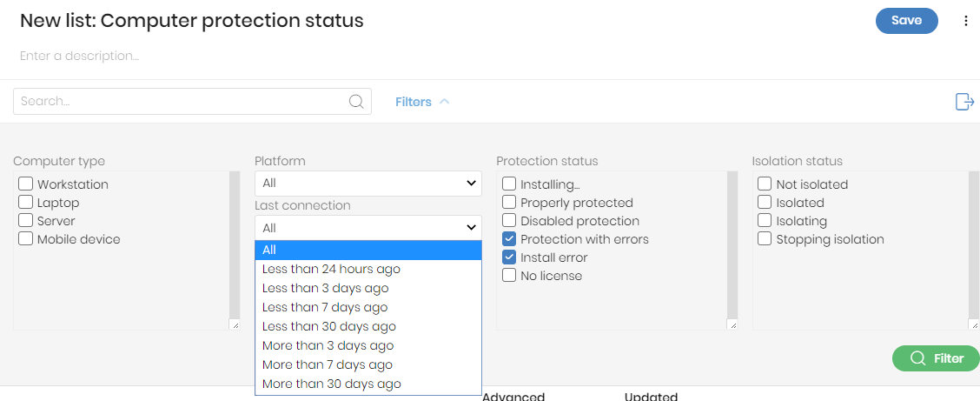
Task: Open the three-dot options menu
Action: click(965, 21)
